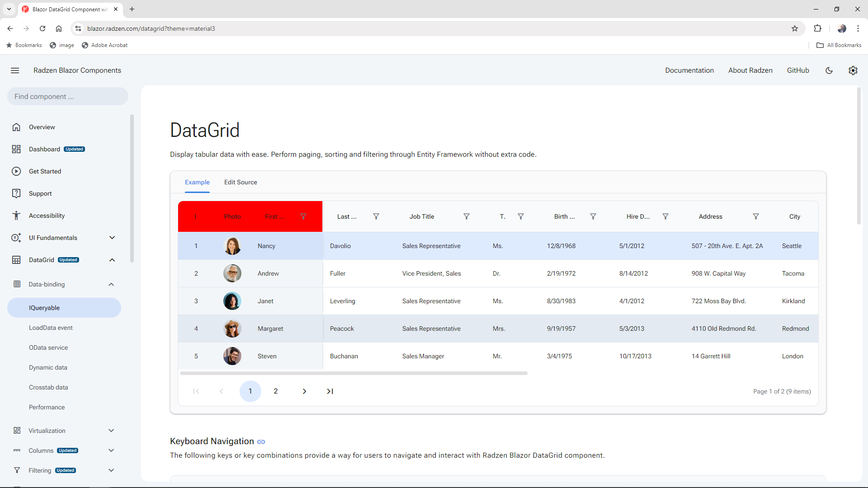Open the hamburger navigation menu
This screenshot has width=868, height=488.
pos(15,70)
